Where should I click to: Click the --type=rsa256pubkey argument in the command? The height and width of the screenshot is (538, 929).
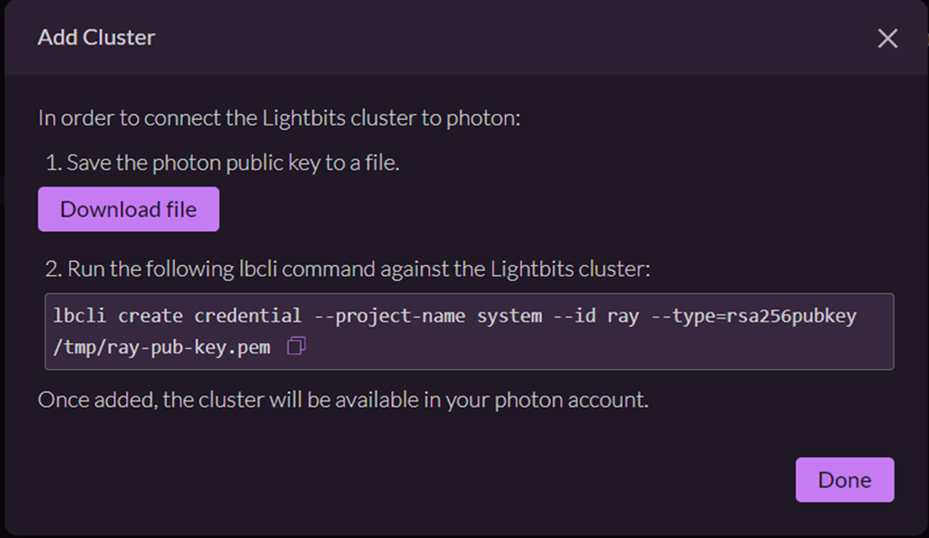tap(754, 316)
